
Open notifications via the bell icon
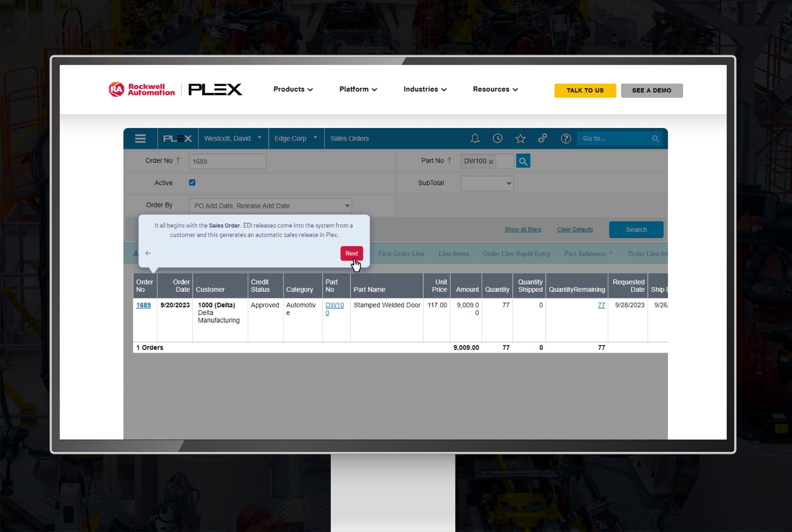coord(475,138)
